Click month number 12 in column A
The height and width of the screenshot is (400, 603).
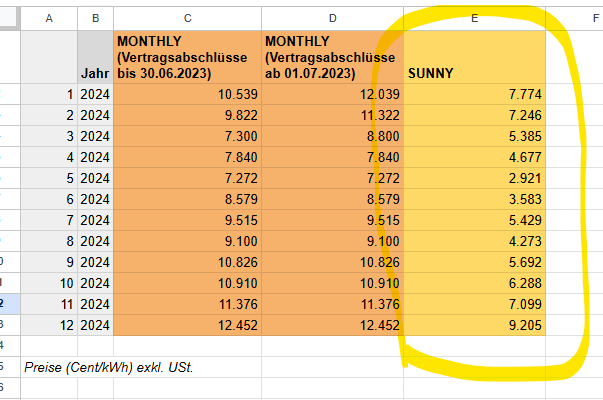coord(49,325)
